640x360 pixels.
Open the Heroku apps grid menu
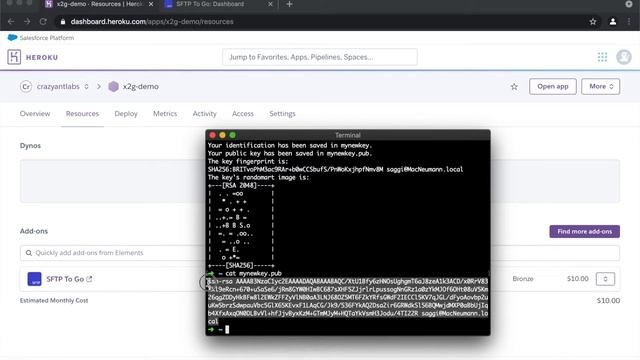click(x=602, y=57)
